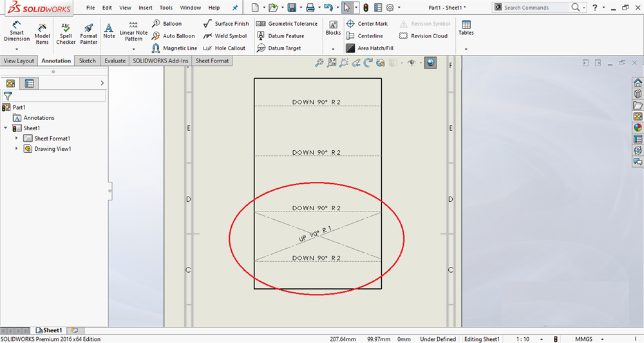
Task: Switch to PropertyManager tab
Action: [x=29, y=83]
